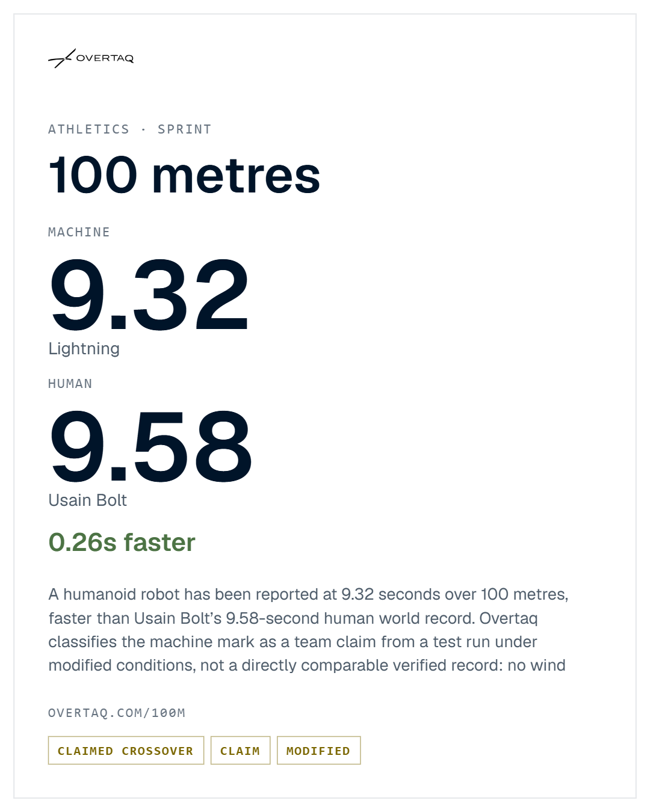The image size is (650, 812).
Task: Click the Overtaq logo icon
Action: (61, 58)
